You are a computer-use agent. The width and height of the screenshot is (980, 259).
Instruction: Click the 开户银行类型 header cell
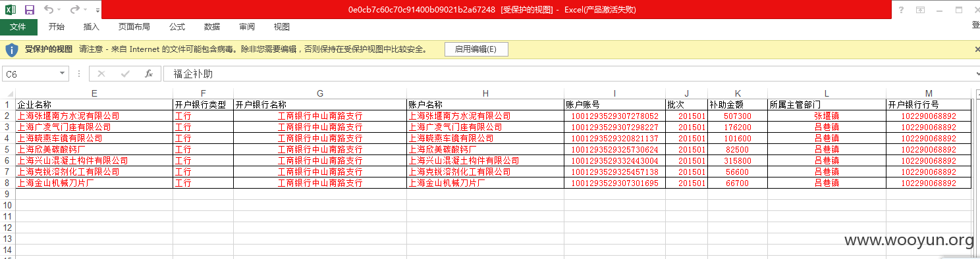[203, 105]
